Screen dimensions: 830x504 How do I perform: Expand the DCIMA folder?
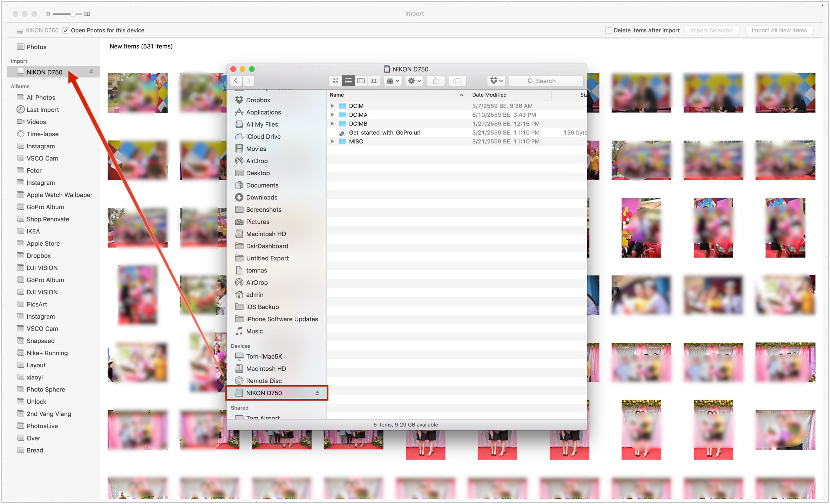(x=332, y=115)
